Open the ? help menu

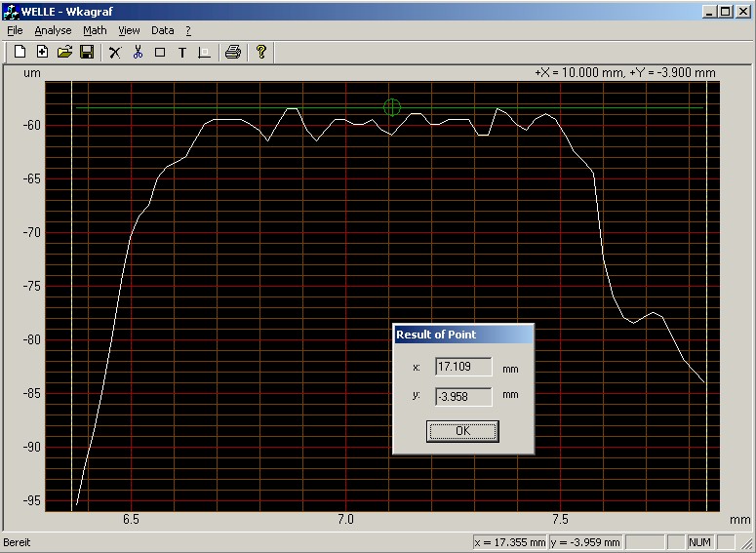[x=188, y=30]
